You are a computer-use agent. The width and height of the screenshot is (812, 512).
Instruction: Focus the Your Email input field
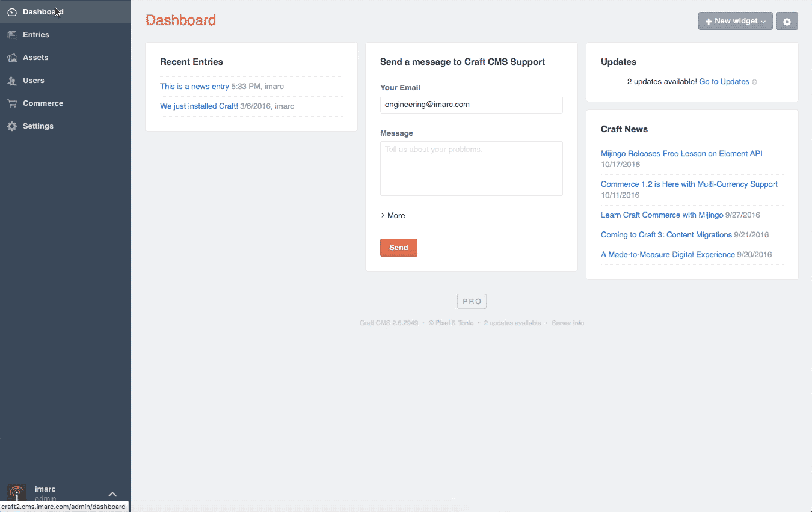click(472, 105)
